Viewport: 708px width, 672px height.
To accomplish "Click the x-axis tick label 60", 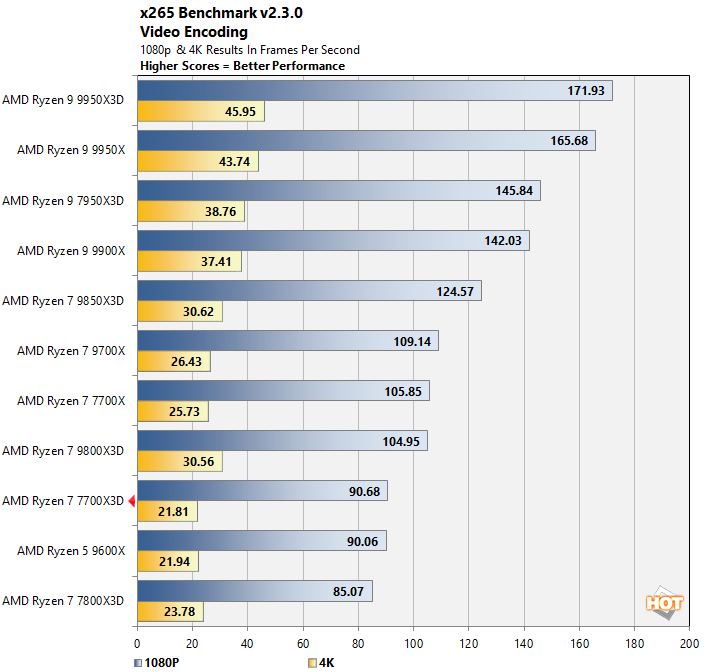I will 303,644.
